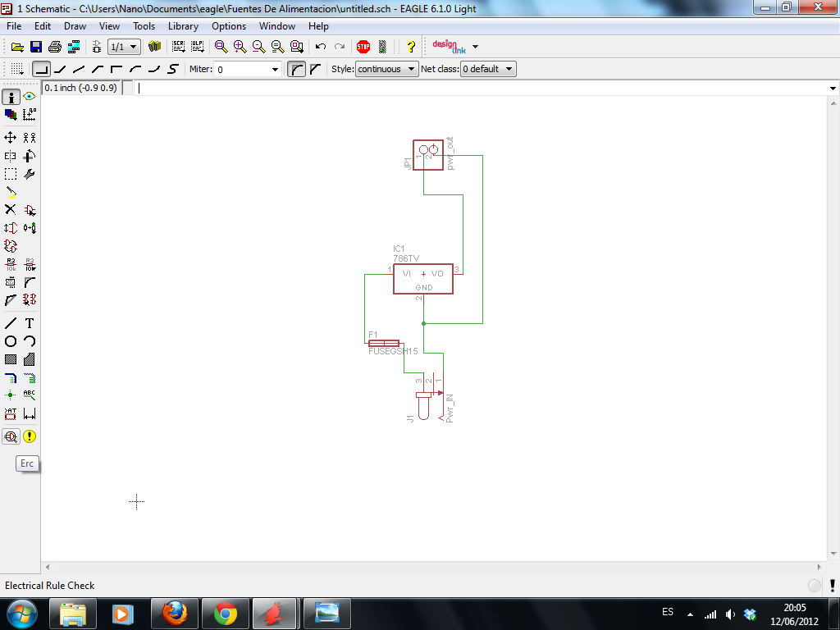Select the Add part tool
Image resolution: width=840 pixels, height=630 pixels.
coord(30,209)
